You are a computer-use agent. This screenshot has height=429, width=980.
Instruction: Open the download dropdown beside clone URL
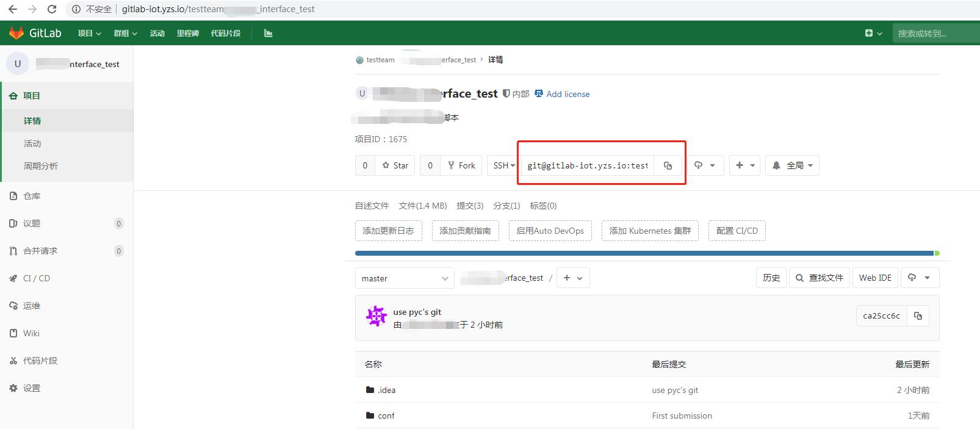coord(704,165)
